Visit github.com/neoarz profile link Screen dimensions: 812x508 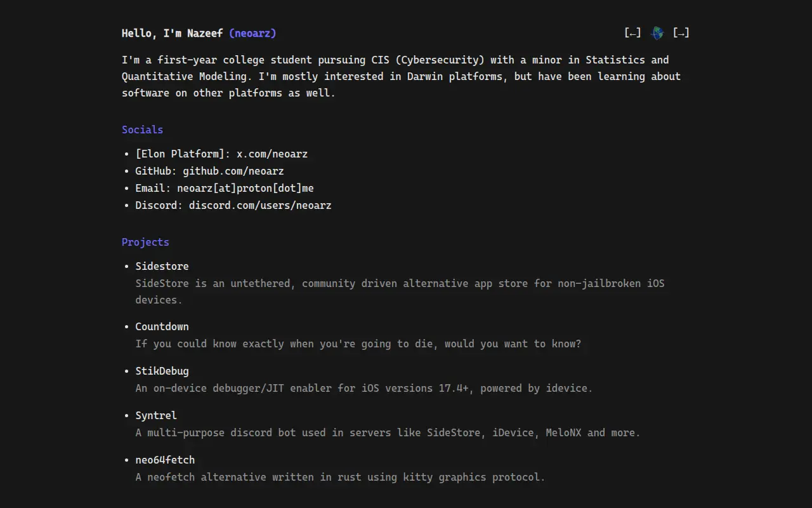coord(233,171)
